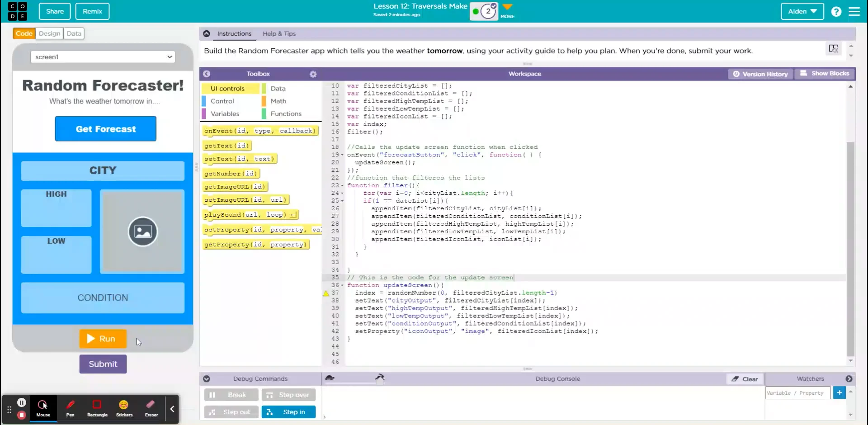Switch workspace to Show Blocks
Image resolution: width=868 pixels, height=425 pixels.
825,74
